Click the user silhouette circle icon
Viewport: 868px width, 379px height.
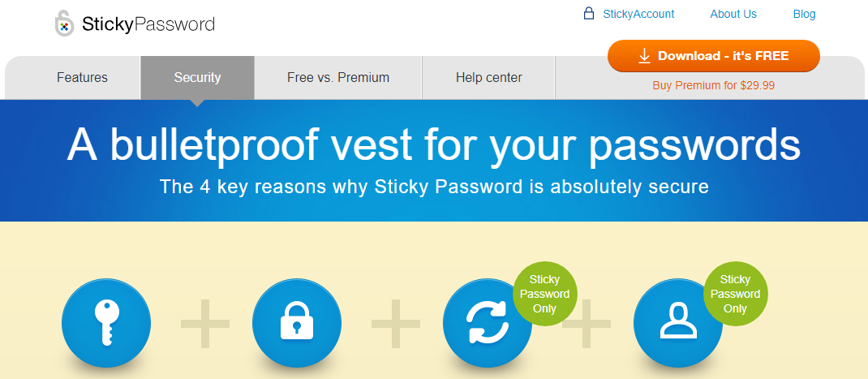677,324
